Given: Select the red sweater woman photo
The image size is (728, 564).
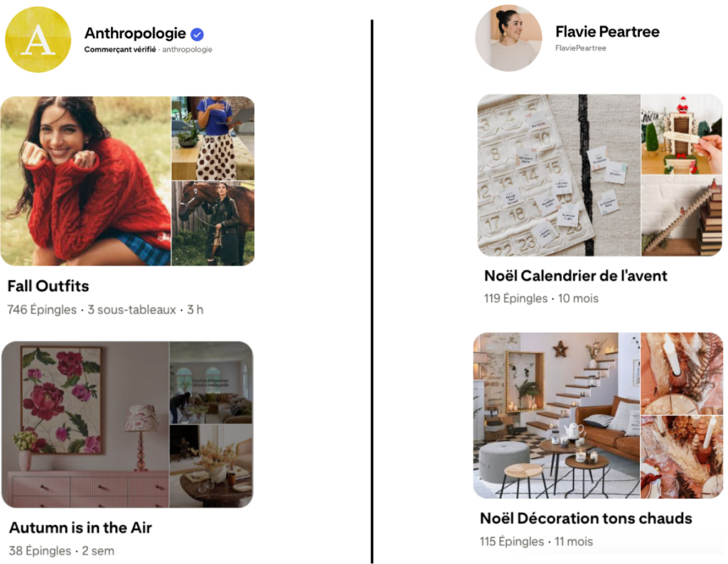Looking at the screenshot, I should (x=86, y=181).
